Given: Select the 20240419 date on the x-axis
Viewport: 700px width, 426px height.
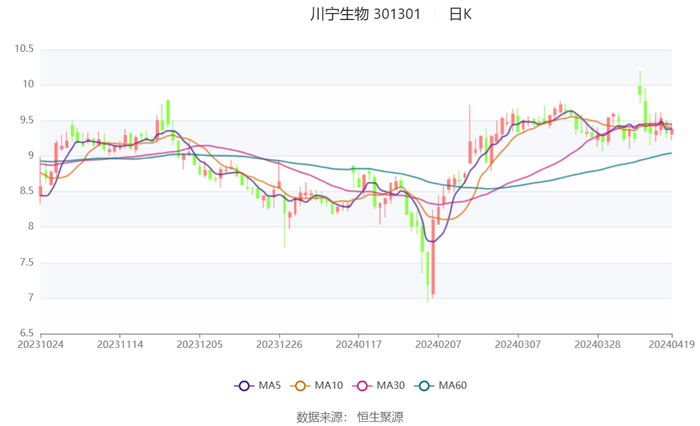Looking at the screenshot, I should (671, 343).
